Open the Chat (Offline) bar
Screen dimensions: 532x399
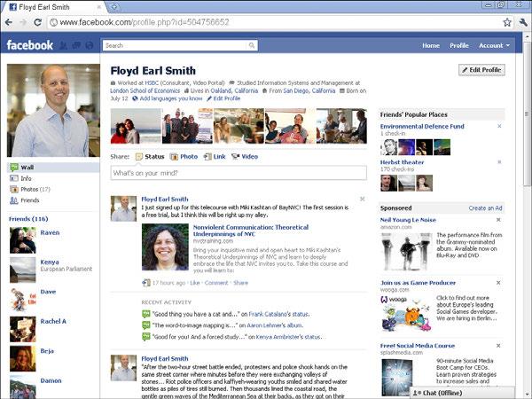point(462,393)
